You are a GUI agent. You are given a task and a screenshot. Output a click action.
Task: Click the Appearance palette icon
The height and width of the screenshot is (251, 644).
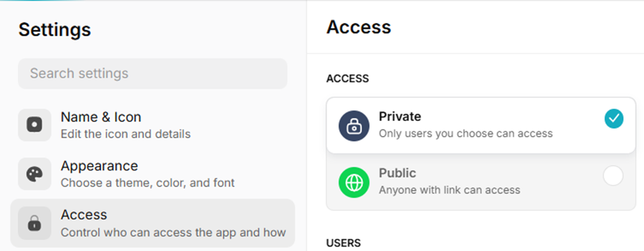[x=34, y=174]
